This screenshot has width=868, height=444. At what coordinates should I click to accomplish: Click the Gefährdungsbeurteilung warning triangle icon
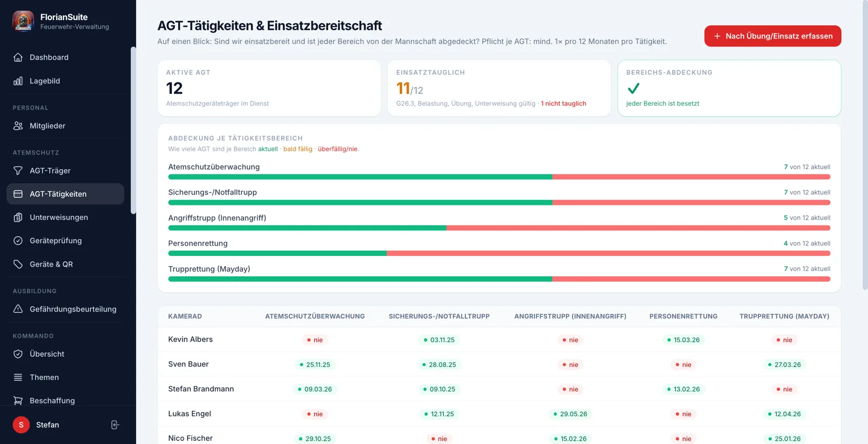18,309
